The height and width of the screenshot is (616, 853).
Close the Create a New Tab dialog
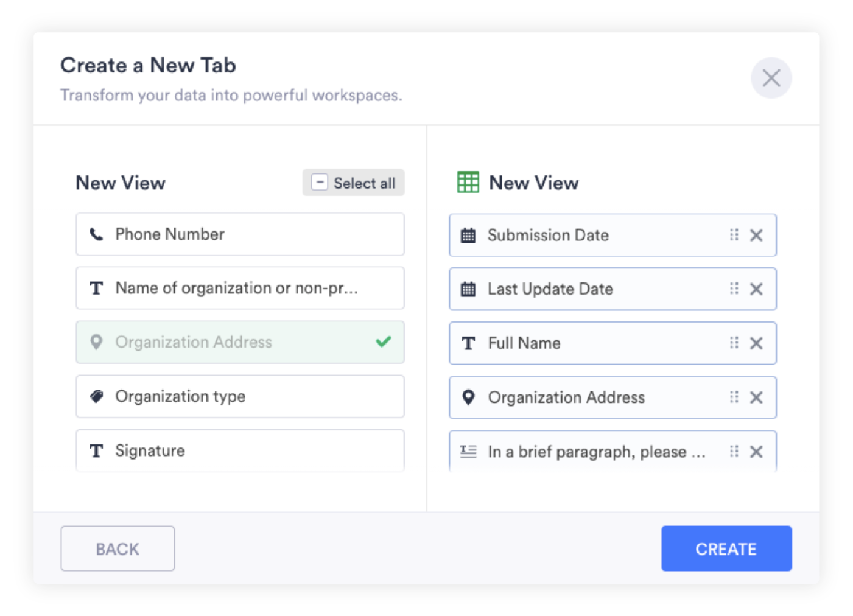click(x=771, y=78)
